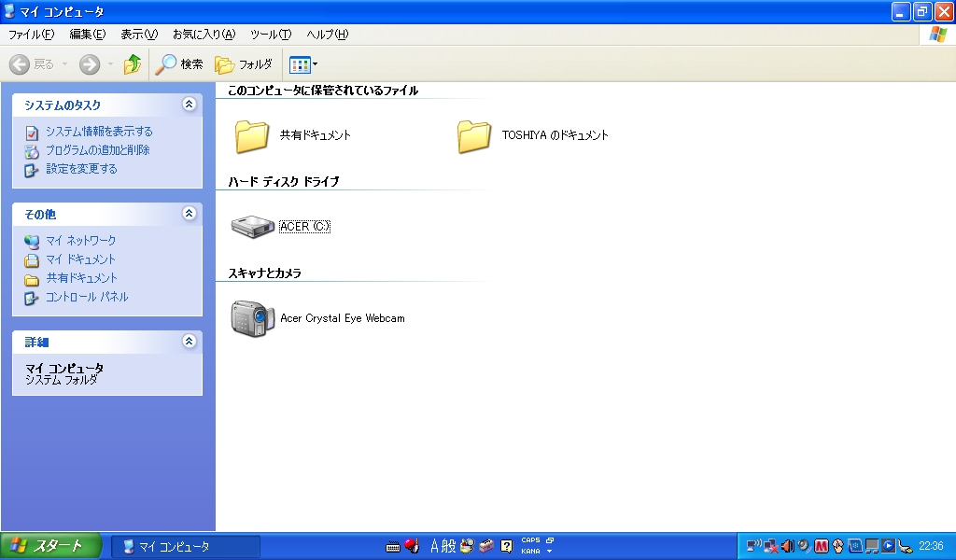Open the language bar options arrow
This screenshot has height=560, width=956.
(549, 552)
